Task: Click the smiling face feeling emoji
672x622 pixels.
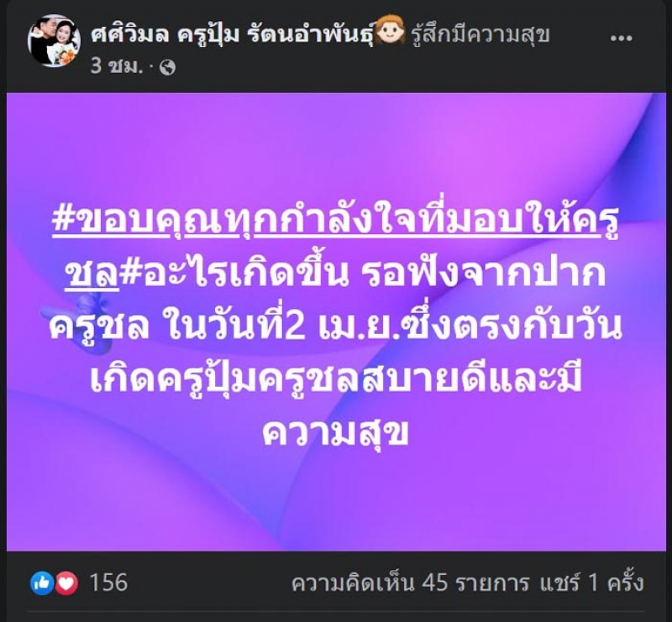Action: point(391,29)
